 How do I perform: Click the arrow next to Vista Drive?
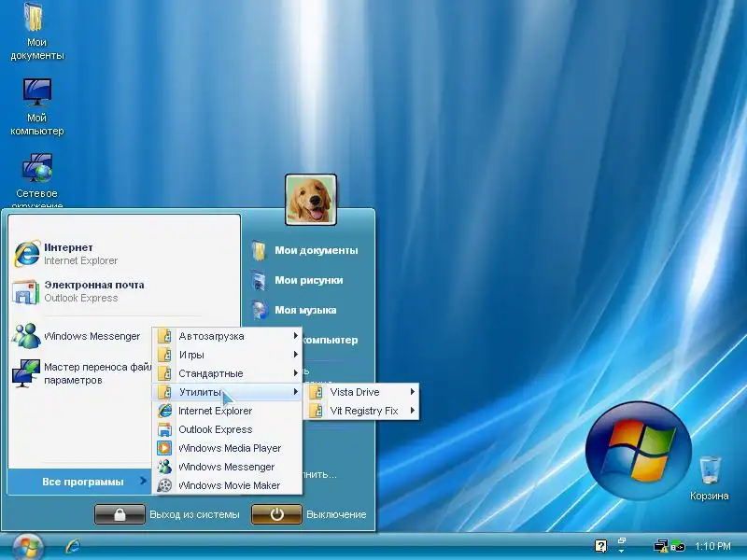click(413, 392)
